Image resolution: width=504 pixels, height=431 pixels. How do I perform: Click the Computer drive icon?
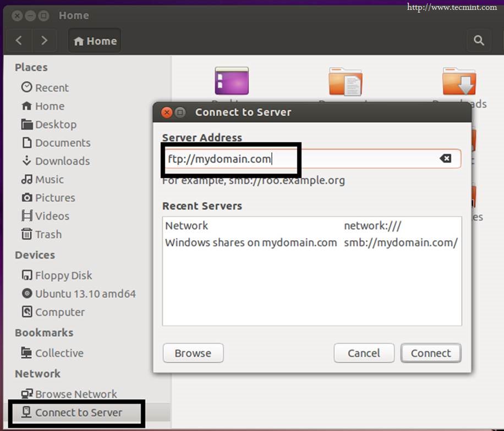tap(27, 311)
